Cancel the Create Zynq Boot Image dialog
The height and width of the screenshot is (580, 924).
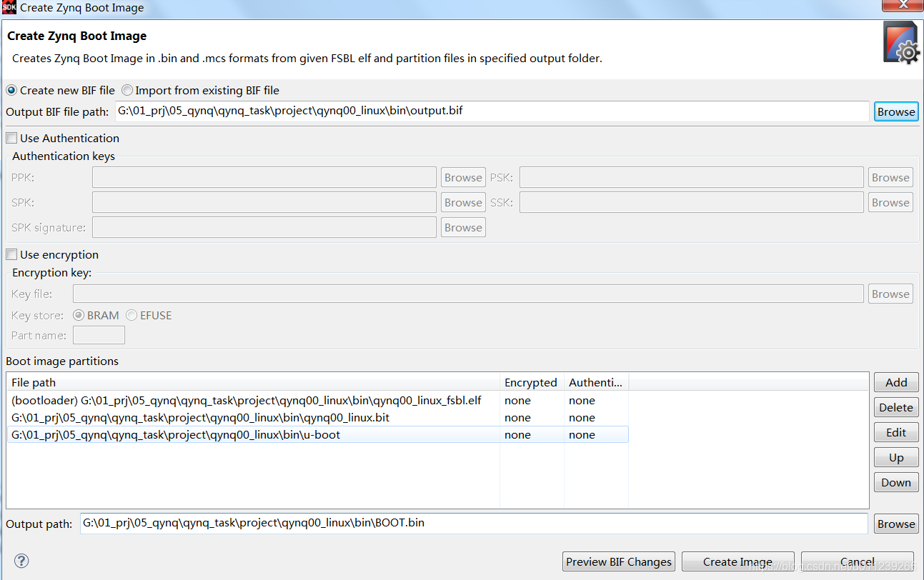tap(857, 561)
